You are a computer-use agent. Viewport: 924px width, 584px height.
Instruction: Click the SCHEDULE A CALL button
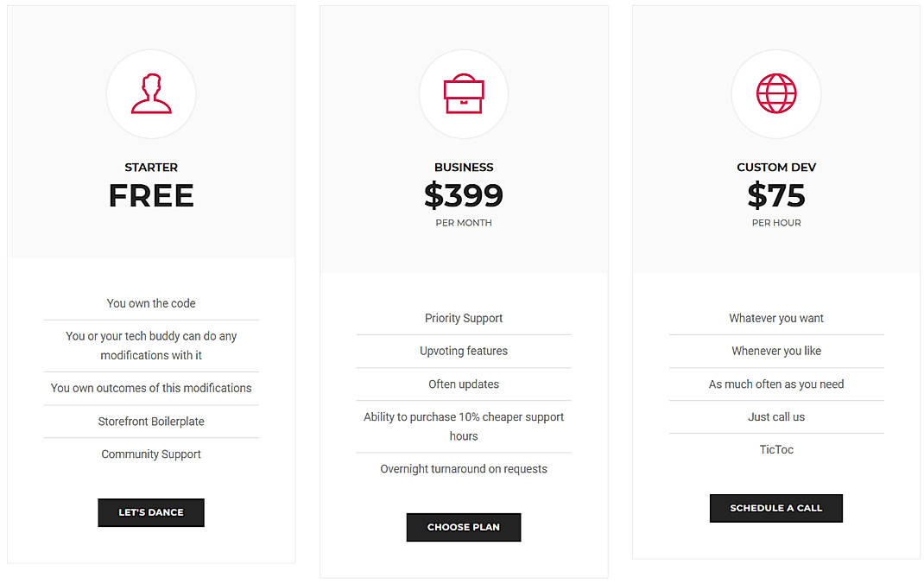[x=775, y=508]
